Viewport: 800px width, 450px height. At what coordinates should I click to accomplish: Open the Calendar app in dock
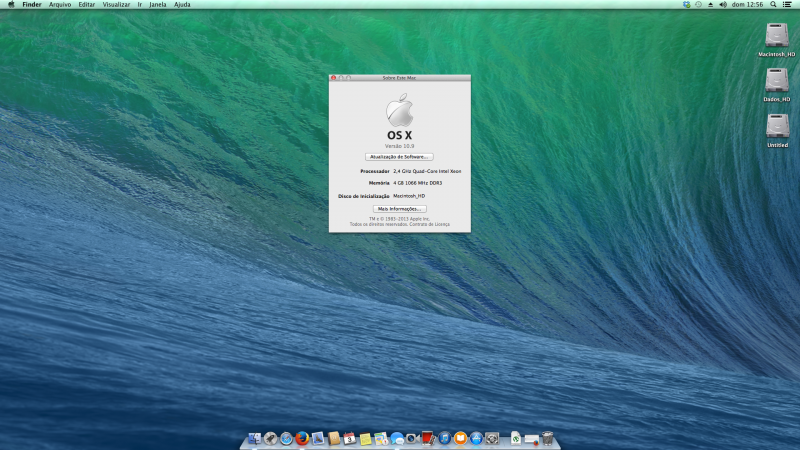(349, 438)
